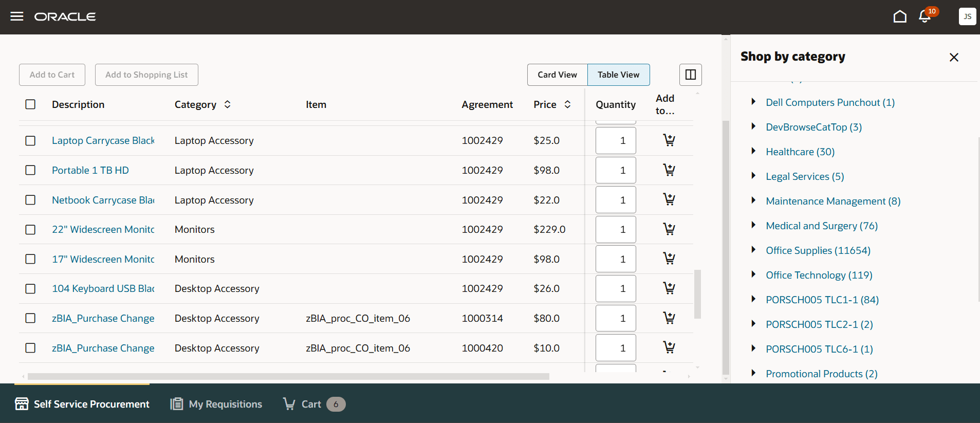Screen dimensions: 980x423
Task: Open the hamburger navigation menu
Action: click(x=17, y=16)
